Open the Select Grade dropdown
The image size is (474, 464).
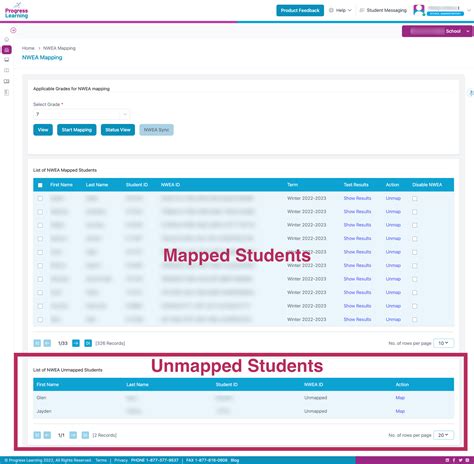[x=81, y=114]
